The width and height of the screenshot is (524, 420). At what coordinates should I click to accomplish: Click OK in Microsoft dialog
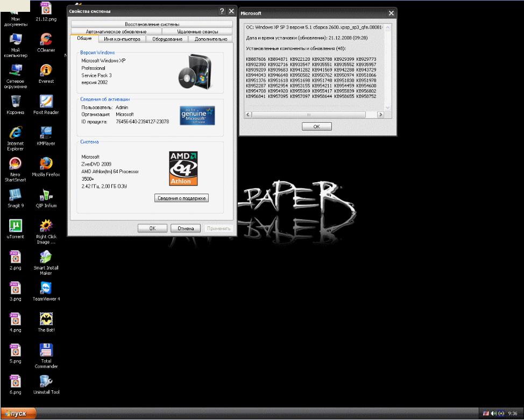coord(316,126)
